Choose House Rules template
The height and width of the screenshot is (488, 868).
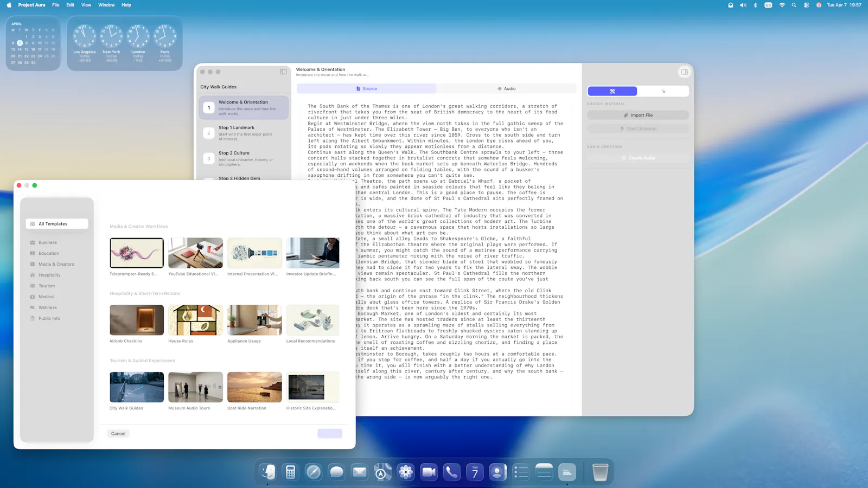tap(195, 320)
